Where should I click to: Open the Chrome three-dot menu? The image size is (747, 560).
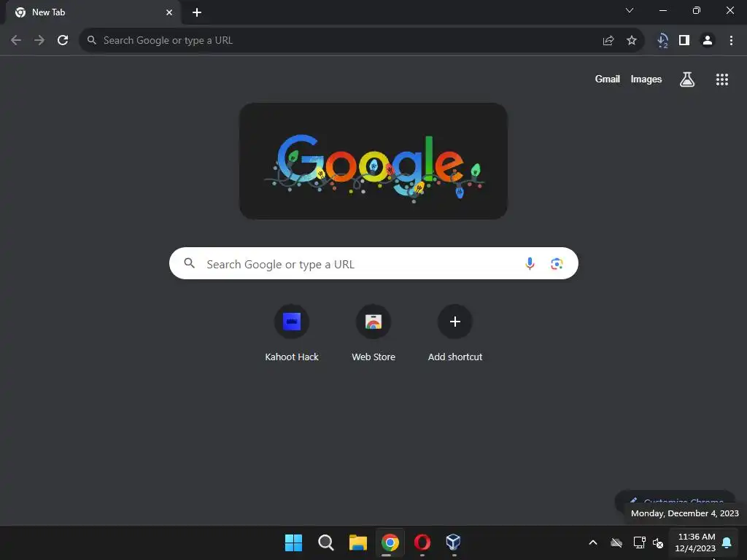pyautogui.click(x=731, y=41)
